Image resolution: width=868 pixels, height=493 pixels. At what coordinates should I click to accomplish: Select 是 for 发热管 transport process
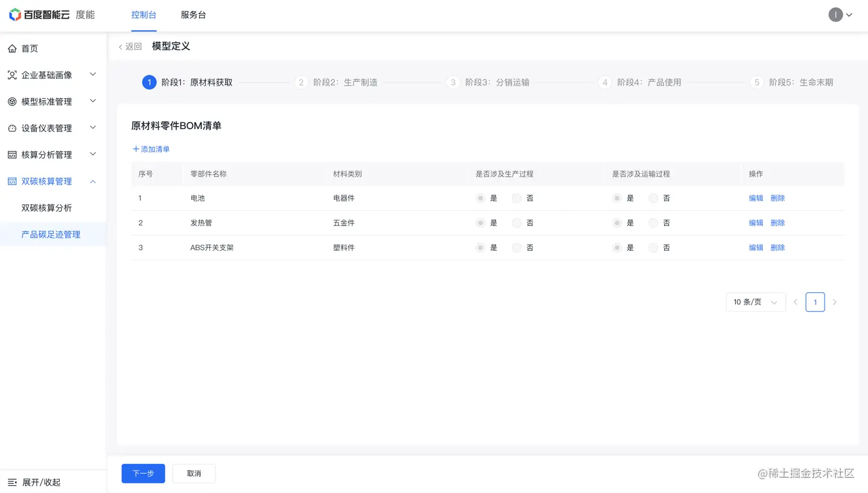pos(616,223)
